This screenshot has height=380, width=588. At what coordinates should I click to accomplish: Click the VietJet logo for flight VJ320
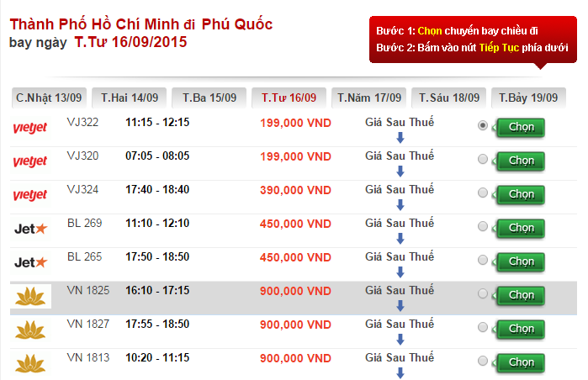point(30,161)
